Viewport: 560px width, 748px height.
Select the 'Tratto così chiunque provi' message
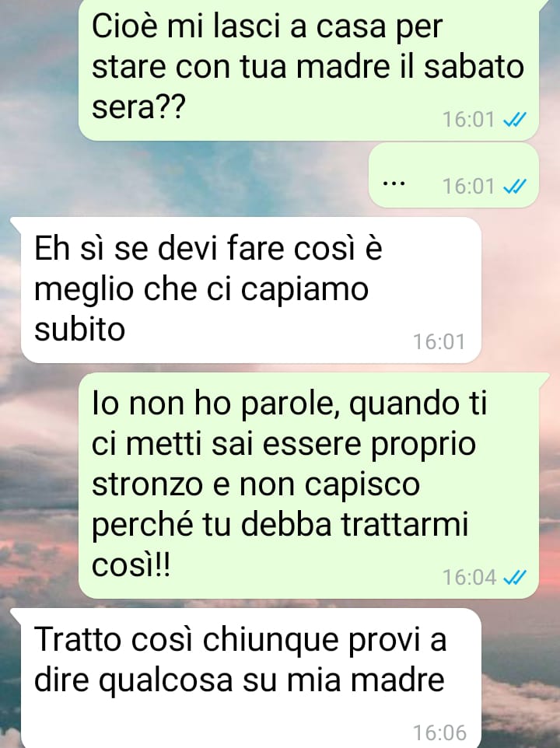pos(251,678)
